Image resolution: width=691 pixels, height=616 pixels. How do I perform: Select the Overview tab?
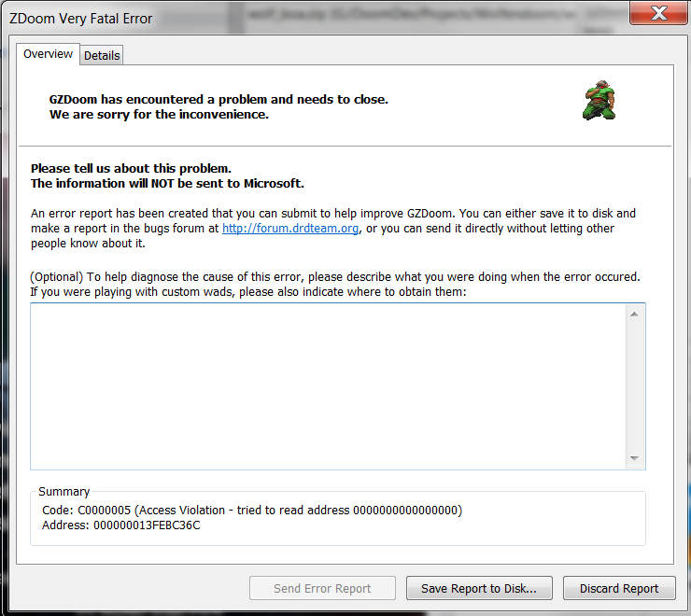[48, 54]
